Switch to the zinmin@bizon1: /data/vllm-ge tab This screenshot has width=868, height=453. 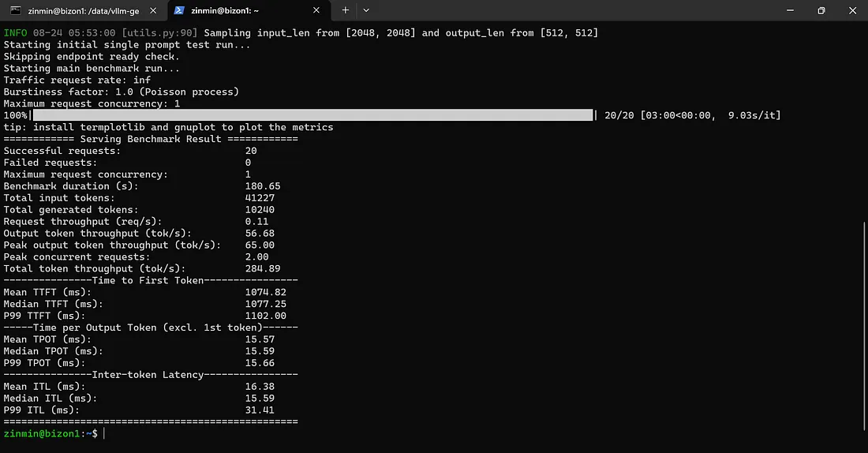[83, 10]
